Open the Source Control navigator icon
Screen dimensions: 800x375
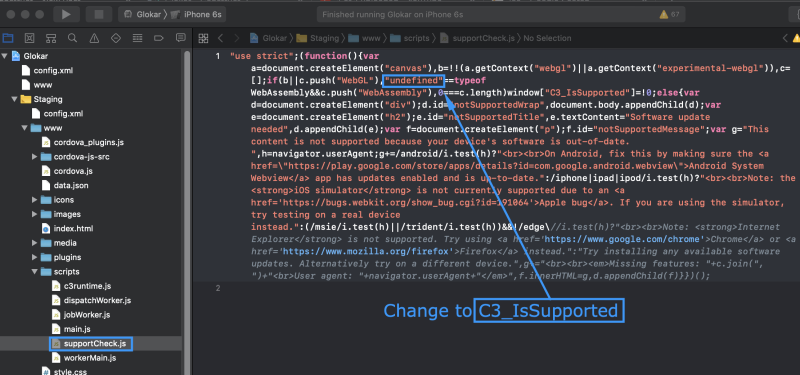[x=30, y=38]
